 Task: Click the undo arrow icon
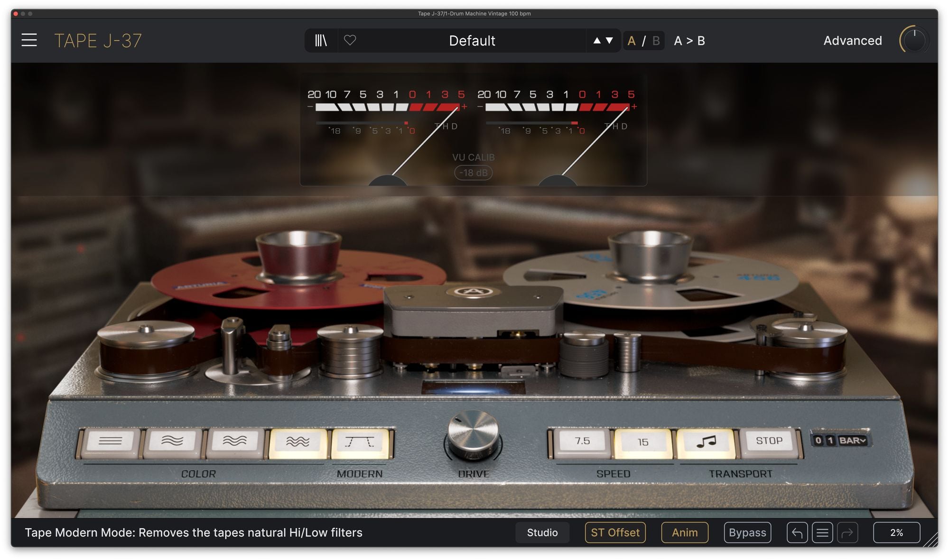(797, 532)
